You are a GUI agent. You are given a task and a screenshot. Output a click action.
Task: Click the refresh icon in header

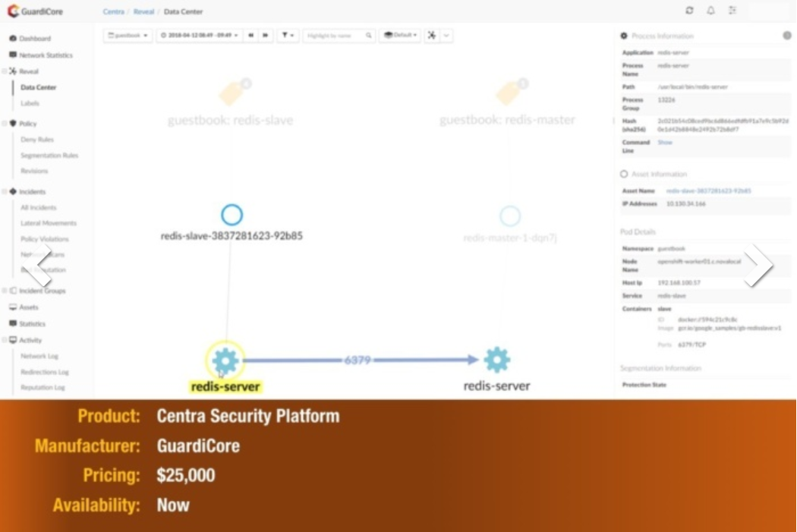tap(689, 10)
